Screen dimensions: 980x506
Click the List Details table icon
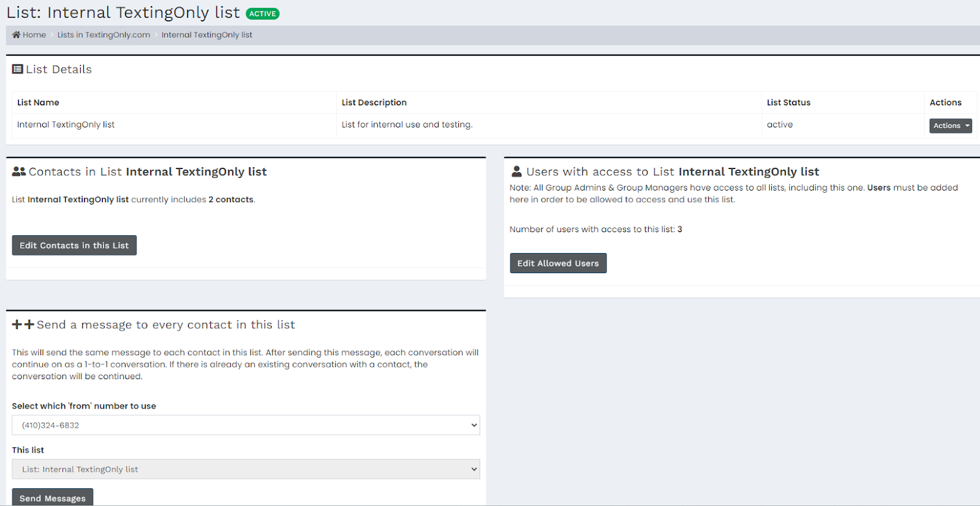[x=18, y=69]
